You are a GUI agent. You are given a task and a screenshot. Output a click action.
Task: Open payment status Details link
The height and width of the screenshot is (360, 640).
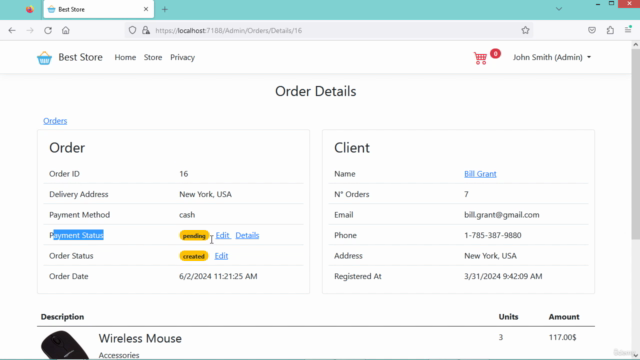click(x=247, y=235)
